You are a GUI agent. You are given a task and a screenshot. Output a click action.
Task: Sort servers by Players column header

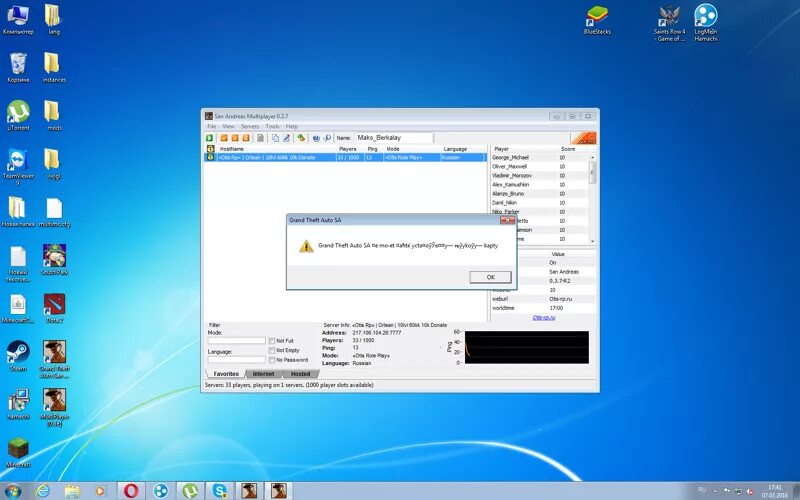pyautogui.click(x=347, y=149)
